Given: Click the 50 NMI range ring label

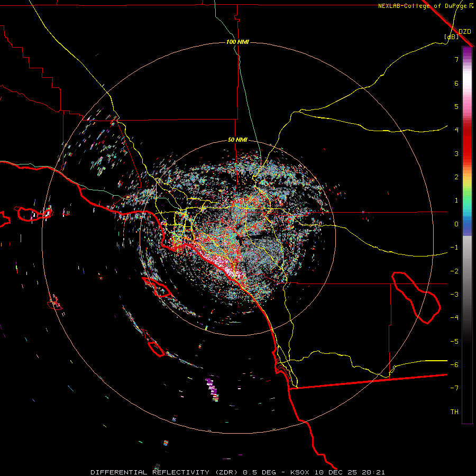Looking at the screenshot, I should click(x=237, y=140).
